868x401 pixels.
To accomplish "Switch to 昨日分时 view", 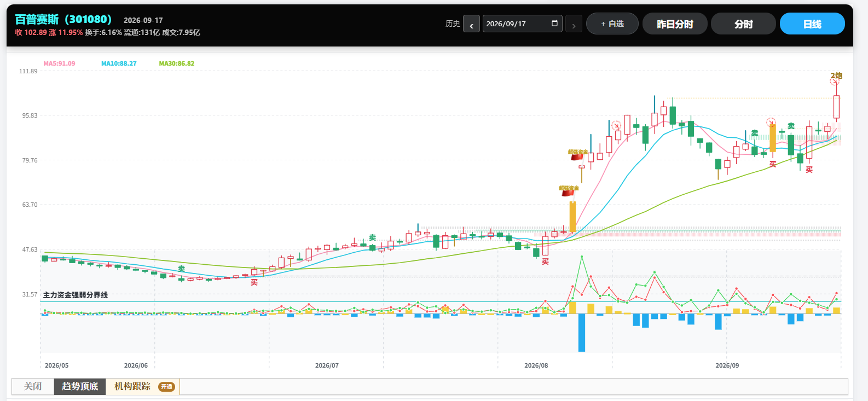I will (675, 24).
